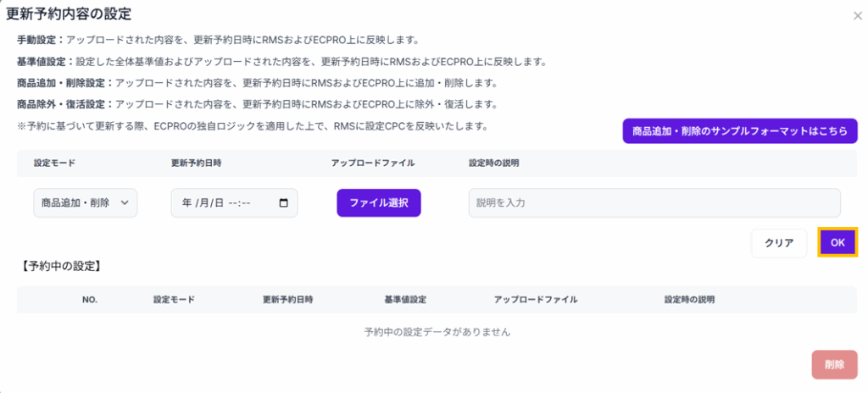Click アップロードファイル column header in reservations table
Screen dimensions: 868x393
click(x=536, y=300)
